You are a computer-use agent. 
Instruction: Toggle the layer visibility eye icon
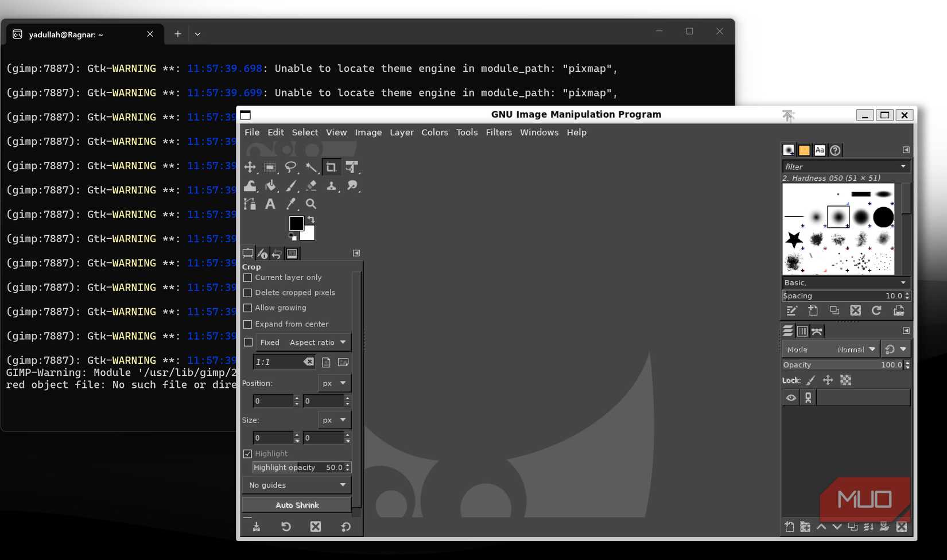coord(791,398)
